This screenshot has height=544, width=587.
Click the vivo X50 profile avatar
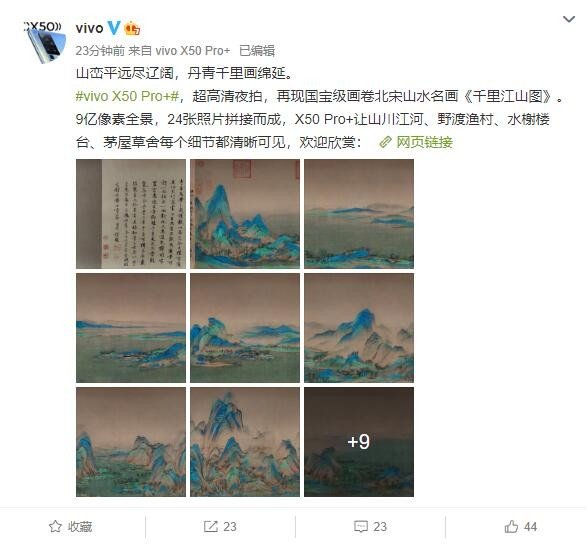(x=44, y=42)
